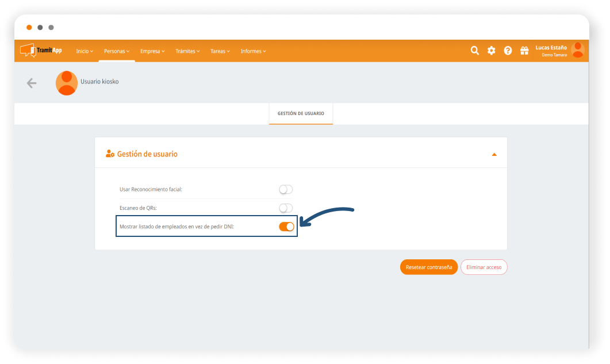
Task: Open the settings gear icon
Action: [x=492, y=51]
